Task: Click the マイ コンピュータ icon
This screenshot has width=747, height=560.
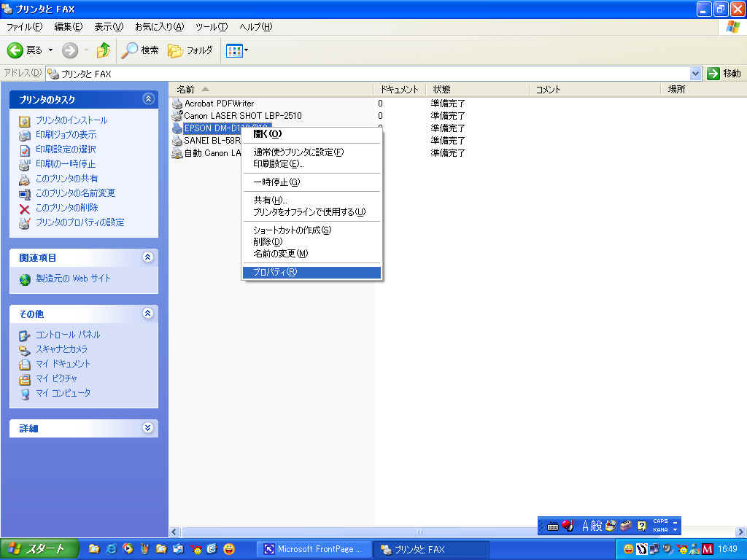Action: 24,394
